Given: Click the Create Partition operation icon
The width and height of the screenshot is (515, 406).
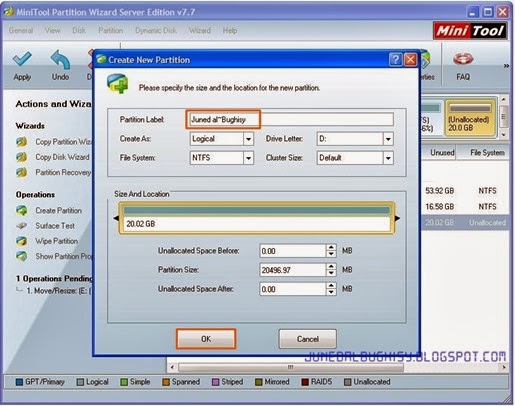Looking at the screenshot, I should tap(22, 210).
